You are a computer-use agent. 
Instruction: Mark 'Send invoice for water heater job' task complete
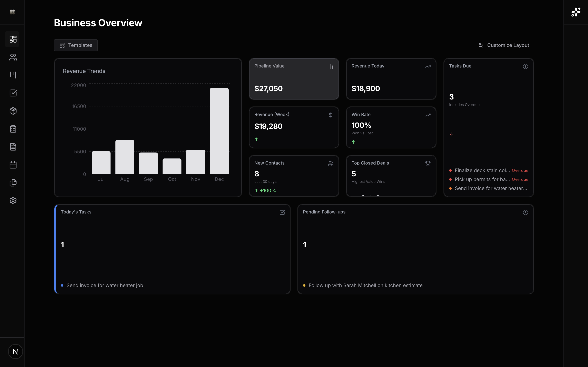coord(62,285)
